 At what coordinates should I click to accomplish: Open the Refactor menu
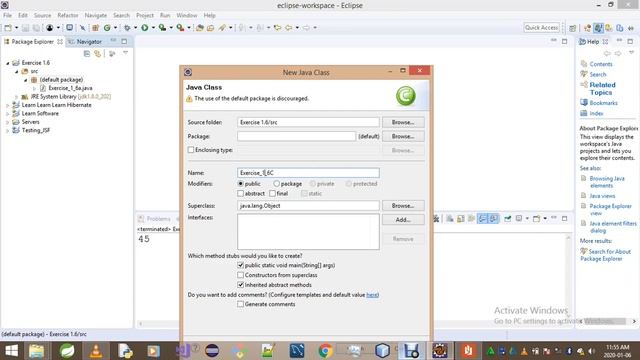click(68, 16)
